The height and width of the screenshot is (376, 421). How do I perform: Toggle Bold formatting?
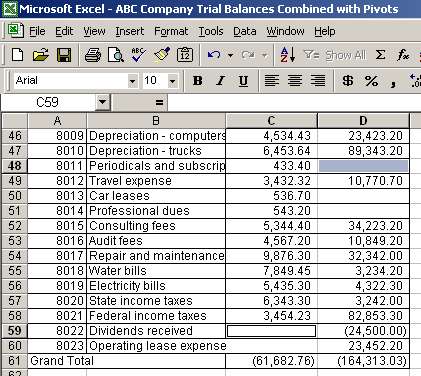pos(198,80)
